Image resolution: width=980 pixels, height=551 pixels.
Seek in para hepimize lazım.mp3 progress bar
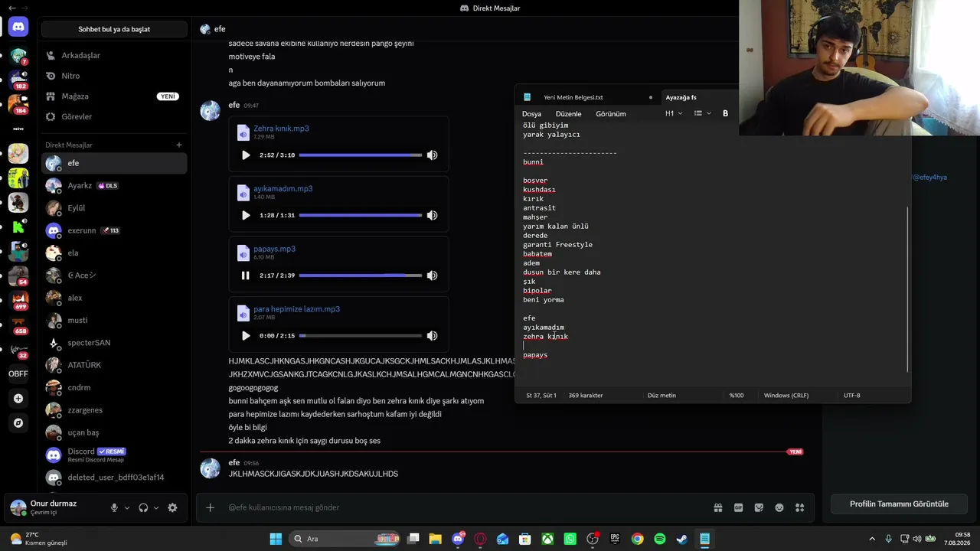click(x=360, y=335)
